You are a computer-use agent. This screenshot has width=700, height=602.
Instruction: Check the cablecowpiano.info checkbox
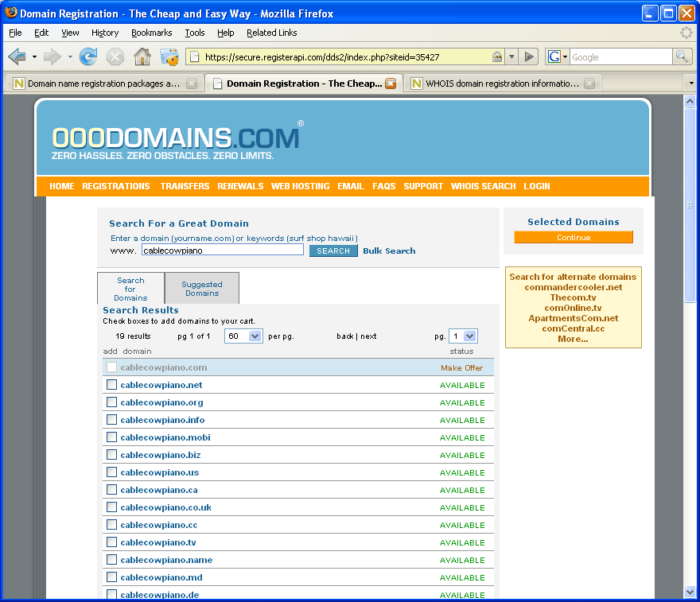point(111,419)
